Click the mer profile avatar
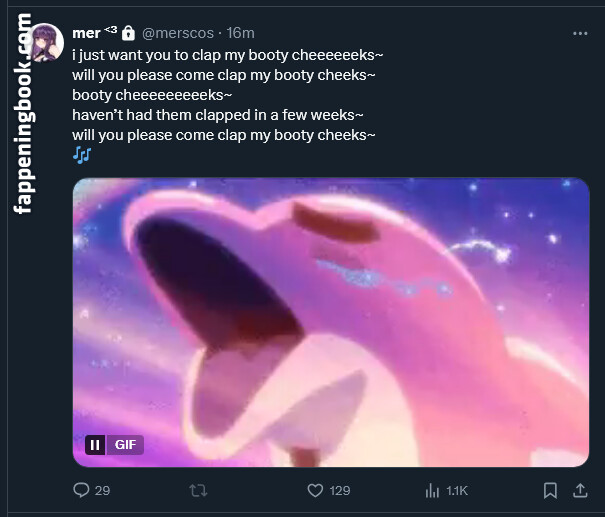Screen dimensions: 605x517 (x=48, y=43)
